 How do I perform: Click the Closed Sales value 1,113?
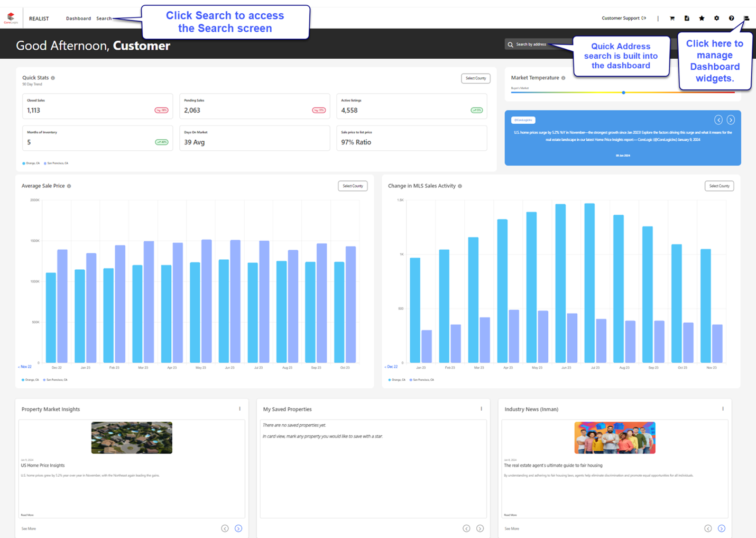(x=33, y=111)
